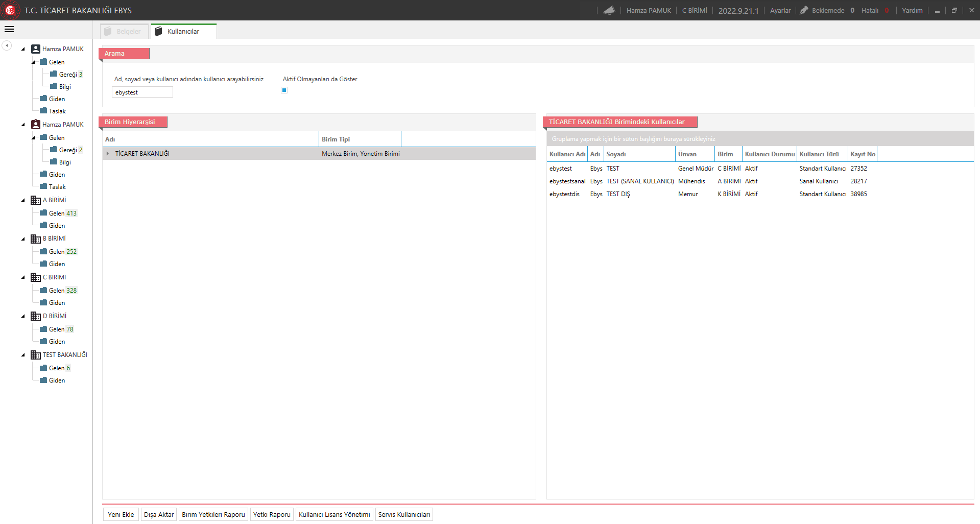980x524 pixels.
Task: Sort by Birim Tipi column header
Action: [360, 139]
